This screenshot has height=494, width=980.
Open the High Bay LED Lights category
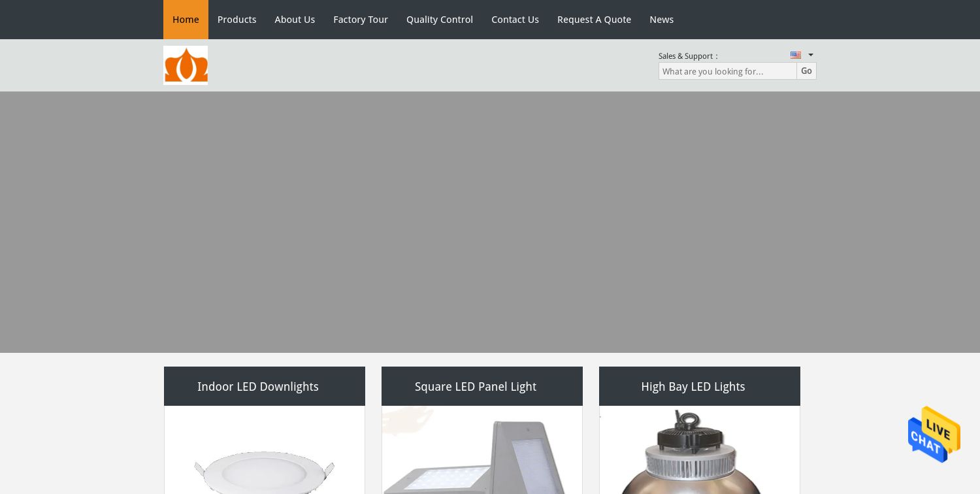[693, 386]
